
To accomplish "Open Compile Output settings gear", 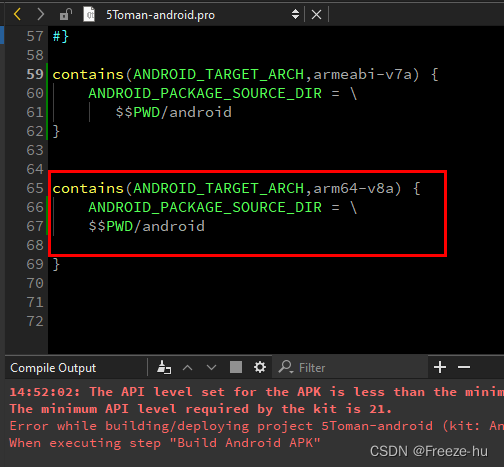I will [260, 367].
